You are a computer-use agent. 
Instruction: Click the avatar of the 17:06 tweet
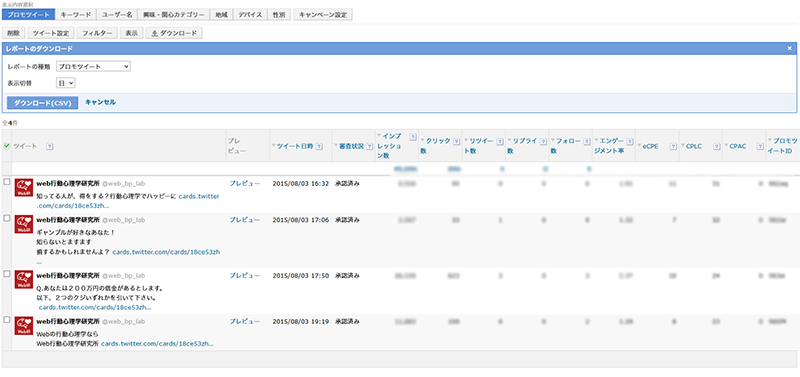point(23,224)
